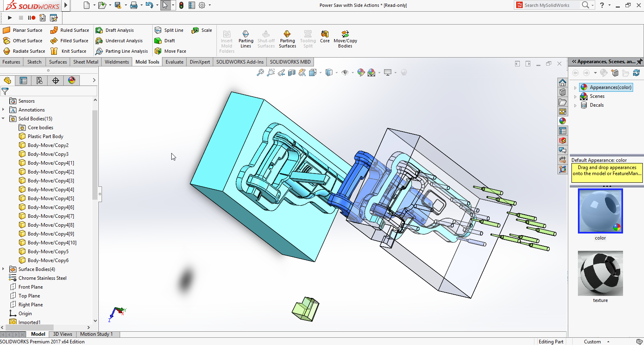The width and height of the screenshot is (644, 345).
Task: Select the Planar Surface tool
Action: (x=23, y=30)
